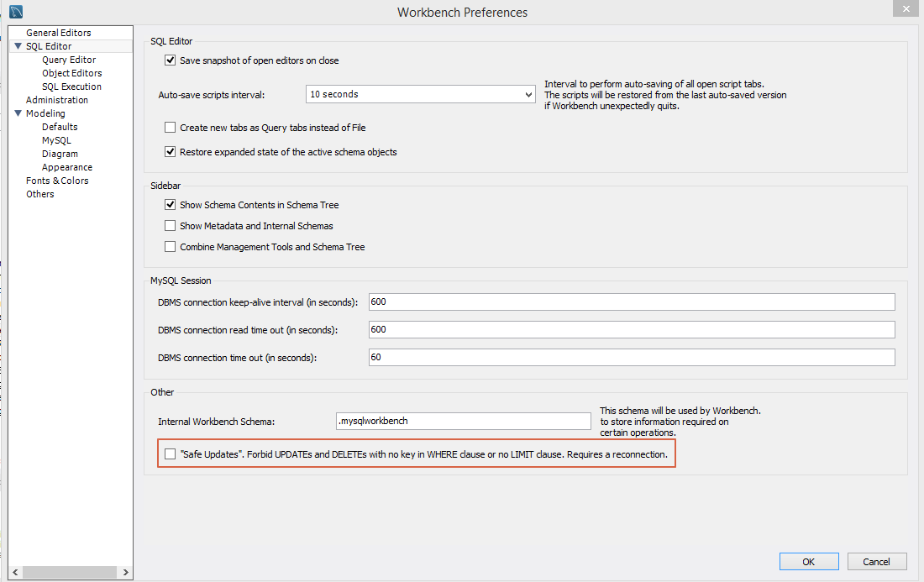Uncheck Restore expanded state of active schema objects

pyautogui.click(x=171, y=152)
